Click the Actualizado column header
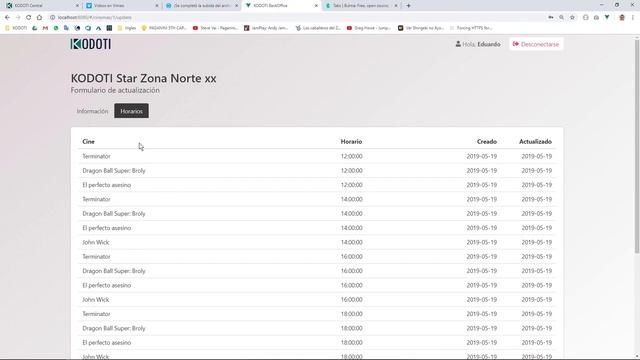 point(536,142)
